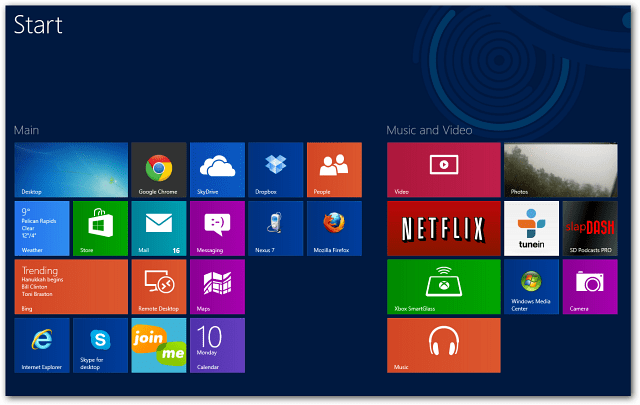Screen dimensions: 640x405
Task: Select the Main group heading
Action: click(x=26, y=130)
